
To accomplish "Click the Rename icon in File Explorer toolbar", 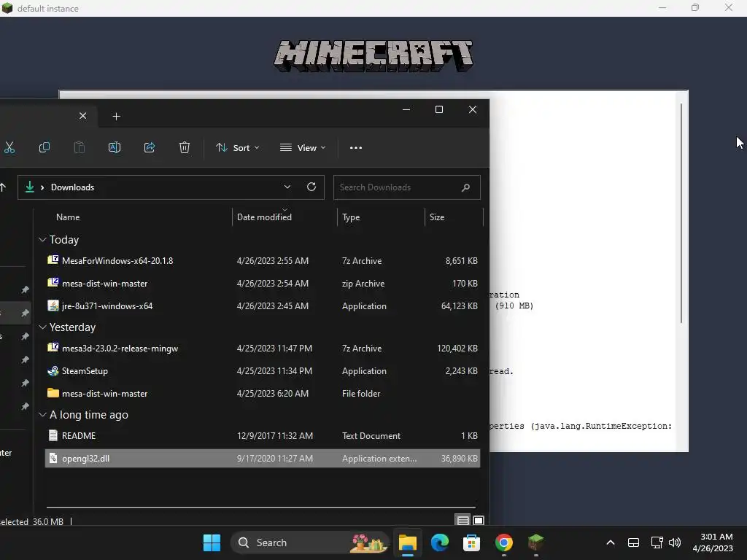I will (x=115, y=147).
